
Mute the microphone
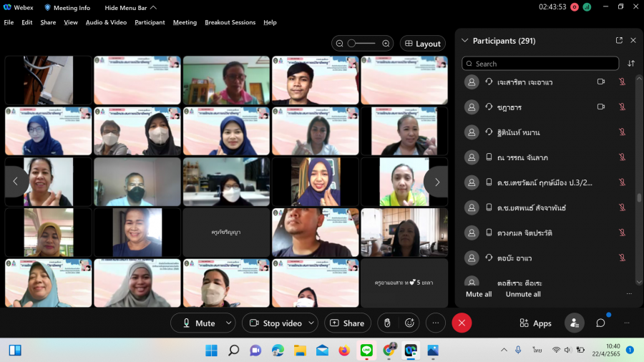coord(198,323)
